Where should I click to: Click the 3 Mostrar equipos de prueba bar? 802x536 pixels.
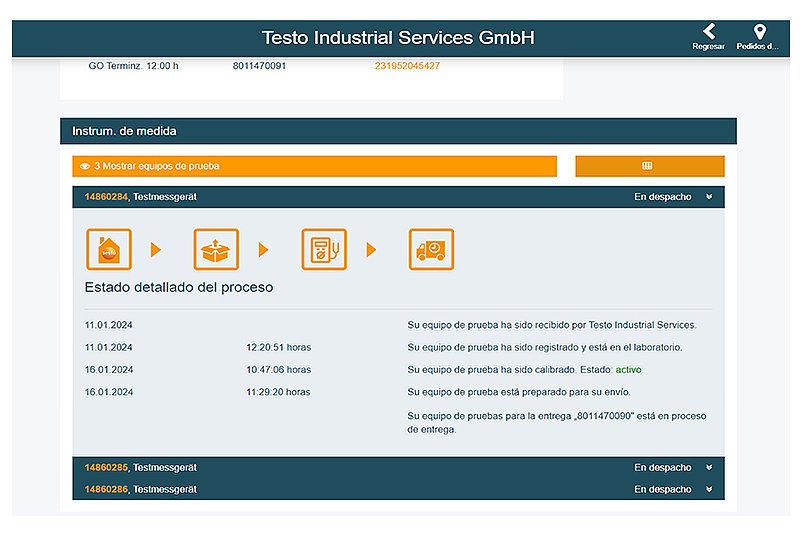314,166
